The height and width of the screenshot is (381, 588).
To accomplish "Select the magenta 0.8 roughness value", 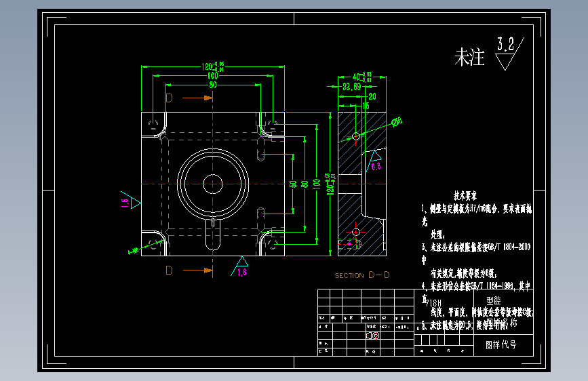I will [x=376, y=167].
